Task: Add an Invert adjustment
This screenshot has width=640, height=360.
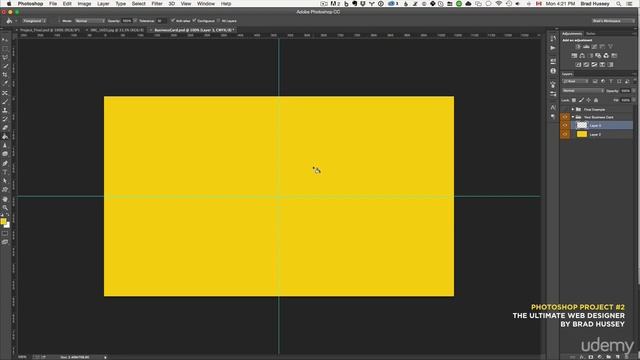Action: pyautogui.click(x=578, y=64)
